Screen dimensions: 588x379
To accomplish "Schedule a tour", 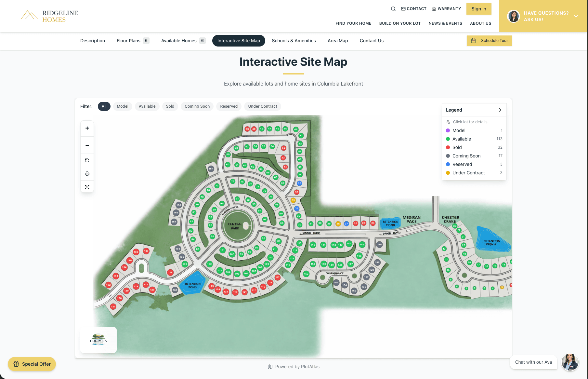I will point(489,41).
